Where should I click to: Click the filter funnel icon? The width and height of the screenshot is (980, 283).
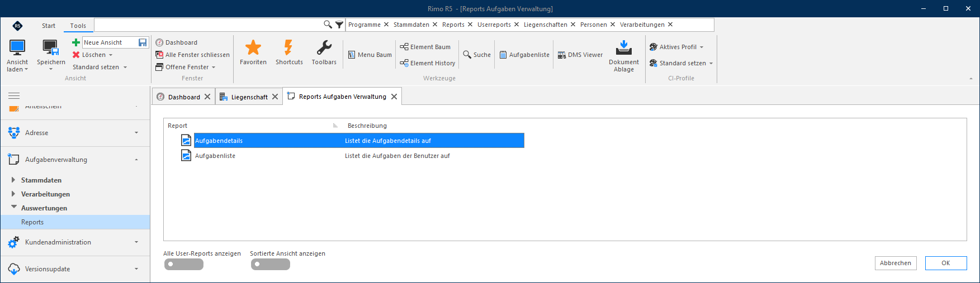(339, 25)
